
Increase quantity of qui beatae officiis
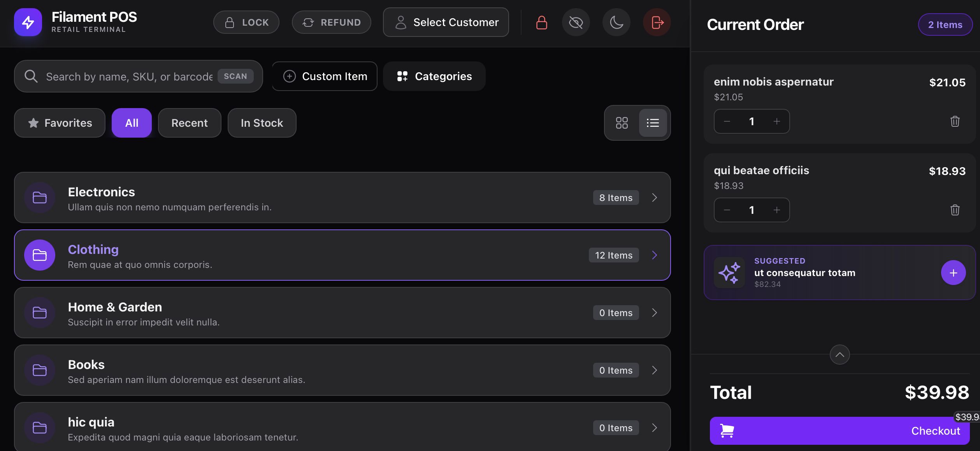pos(776,210)
